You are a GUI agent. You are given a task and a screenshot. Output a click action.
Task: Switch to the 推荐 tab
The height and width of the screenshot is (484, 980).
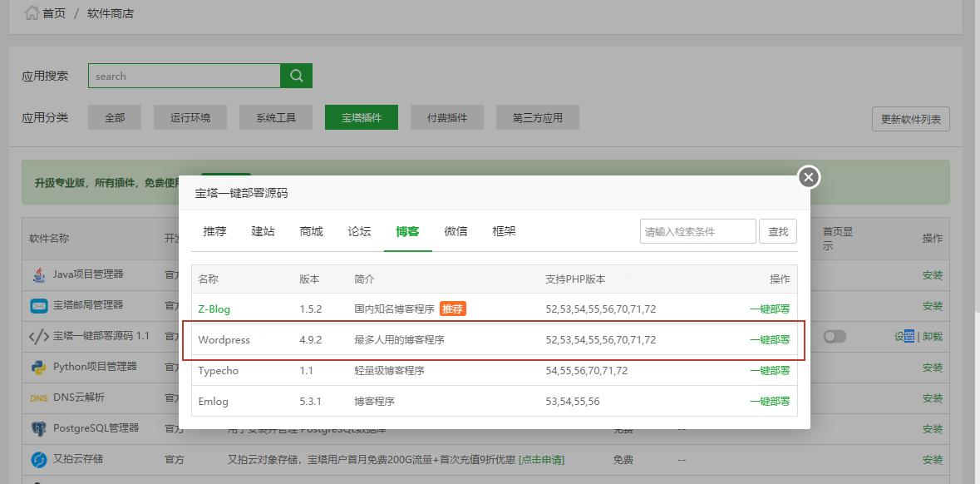click(x=214, y=231)
